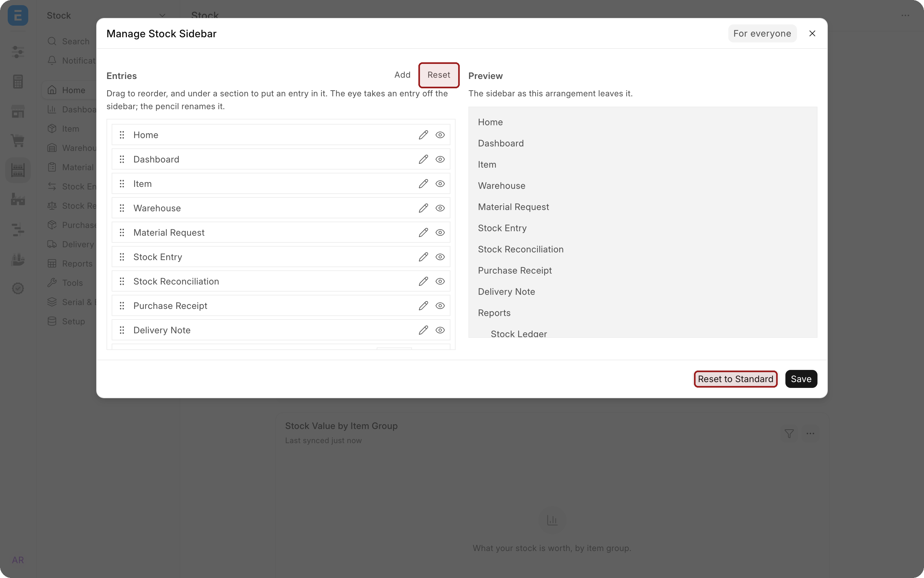Image resolution: width=924 pixels, height=578 pixels.
Task: Click pencil on Material Request row
Action: point(423,233)
